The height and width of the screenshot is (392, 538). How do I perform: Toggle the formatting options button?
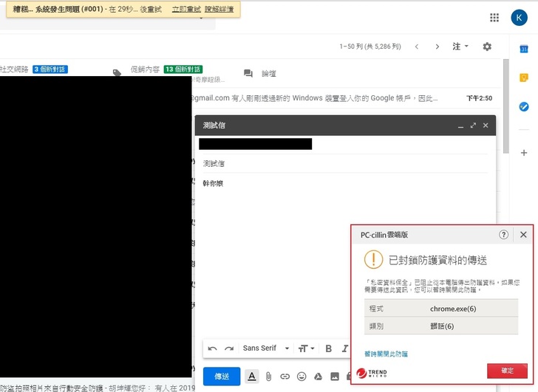pyautogui.click(x=252, y=376)
